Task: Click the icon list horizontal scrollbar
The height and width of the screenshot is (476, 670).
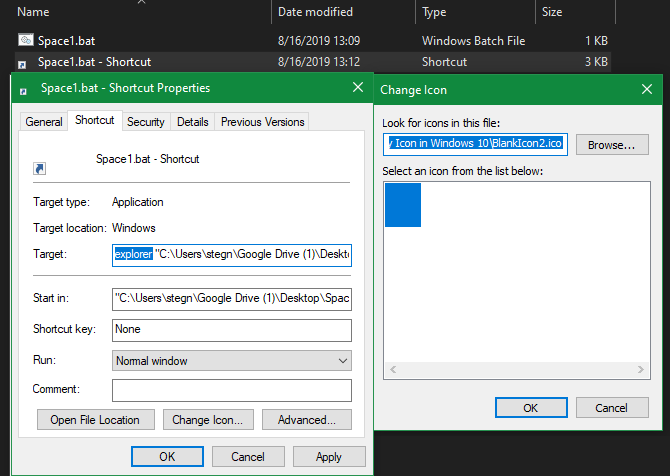Action: (x=519, y=370)
